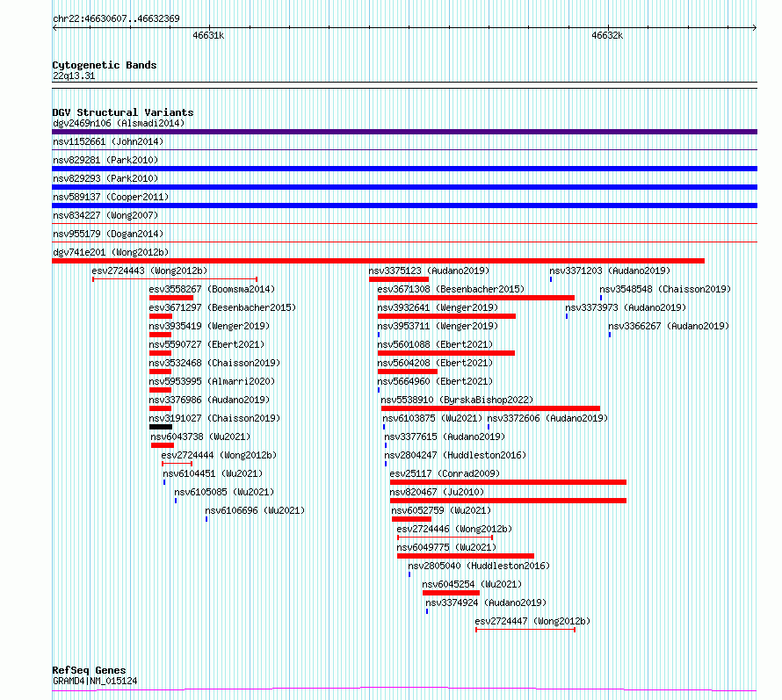This screenshot has height=700, width=782.
Task: Click the Cytogenetic Bands track title
Action: pos(105,65)
